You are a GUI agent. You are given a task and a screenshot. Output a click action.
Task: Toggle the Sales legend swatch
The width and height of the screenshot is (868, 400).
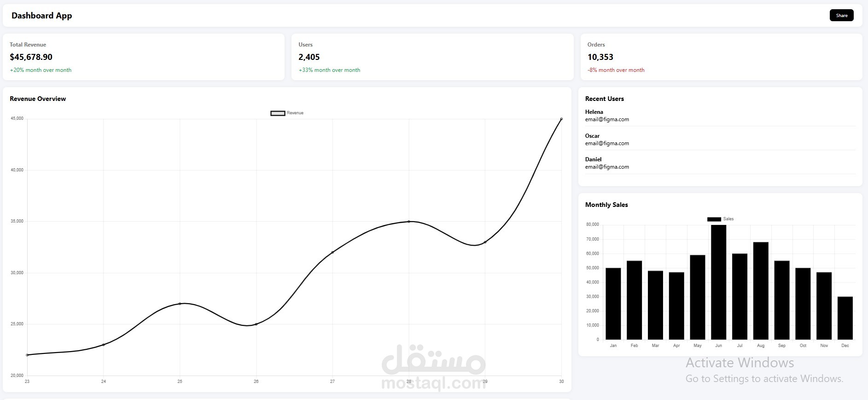[x=714, y=219]
